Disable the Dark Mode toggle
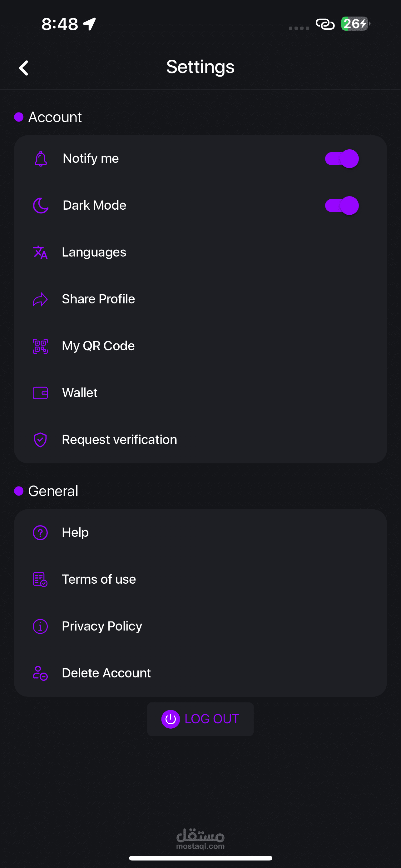The width and height of the screenshot is (401, 868). pyautogui.click(x=341, y=206)
